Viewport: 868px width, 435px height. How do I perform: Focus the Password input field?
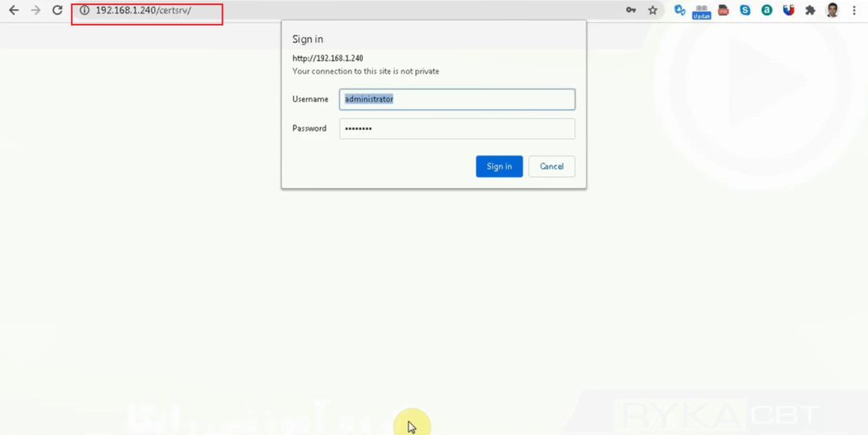click(x=457, y=128)
